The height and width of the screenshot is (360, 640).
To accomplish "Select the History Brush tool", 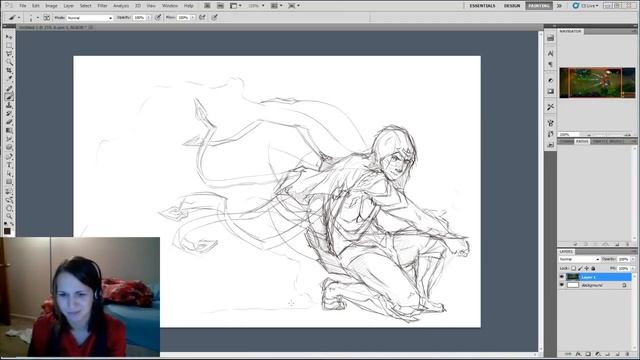I will [x=9, y=114].
